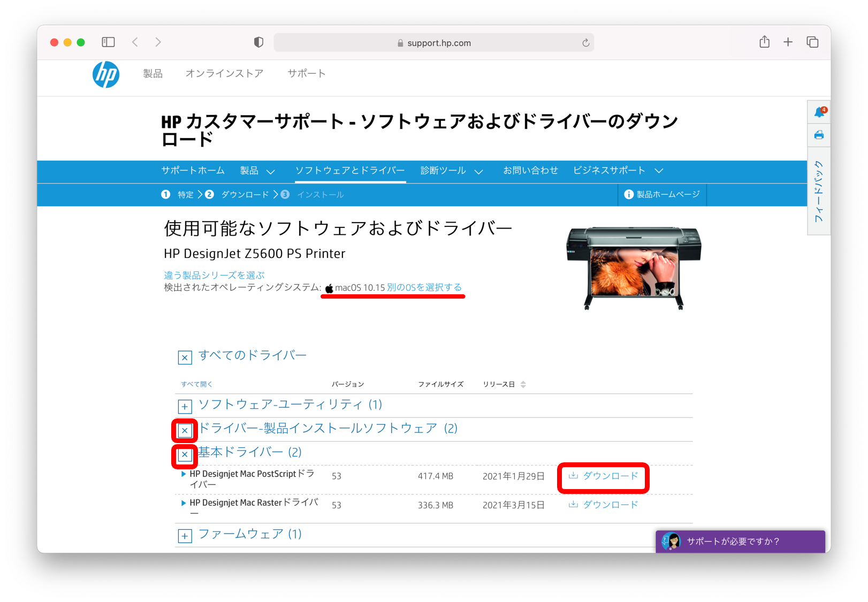Image resolution: width=868 pixels, height=602 pixels.
Task: Show Safari tab overview icon
Action: [812, 42]
